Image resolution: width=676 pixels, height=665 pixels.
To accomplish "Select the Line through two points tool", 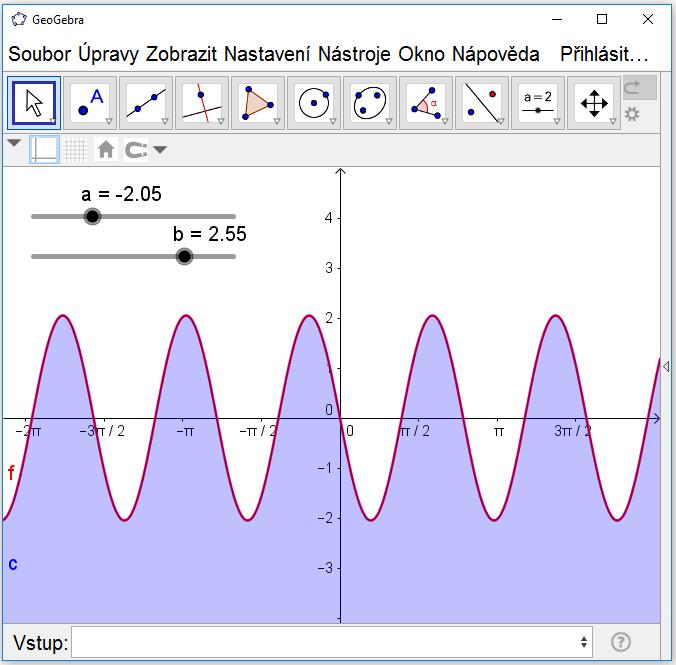I will point(146,103).
